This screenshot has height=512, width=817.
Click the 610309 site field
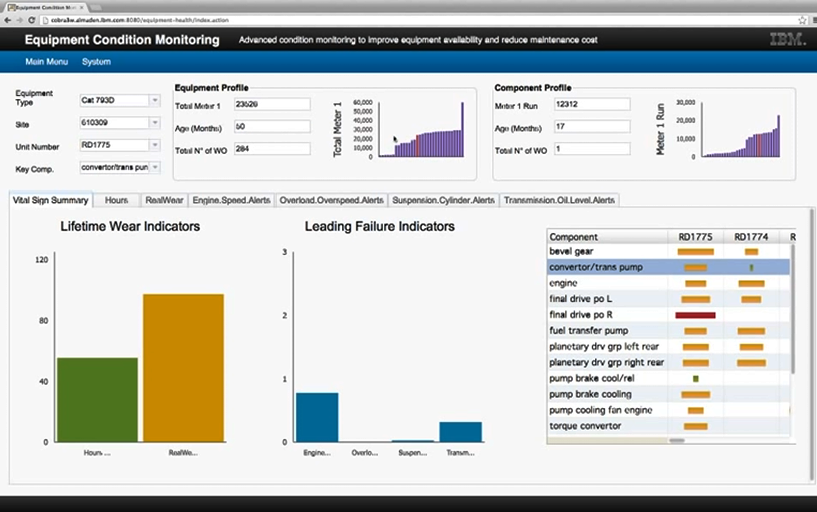(115, 122)
